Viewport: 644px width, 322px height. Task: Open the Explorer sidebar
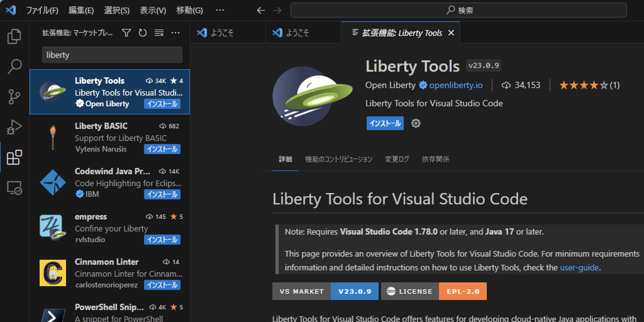[x=14, y=36]
